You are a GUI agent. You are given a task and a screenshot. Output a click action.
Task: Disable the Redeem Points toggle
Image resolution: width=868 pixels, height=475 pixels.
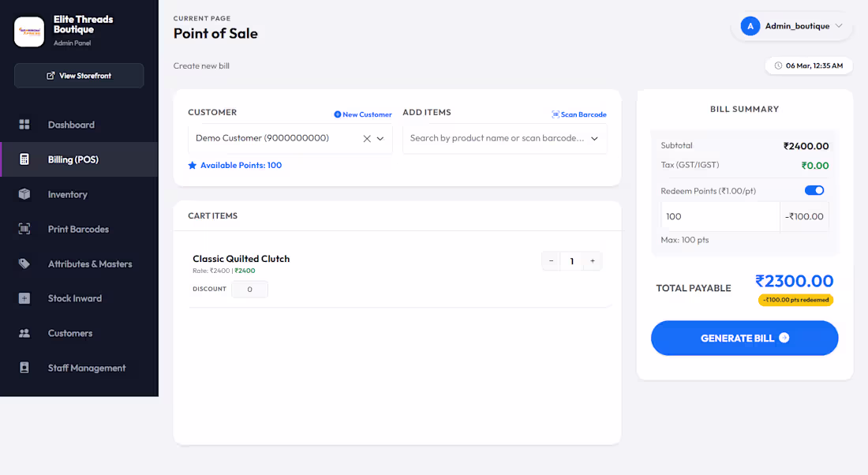pos(814,190)
